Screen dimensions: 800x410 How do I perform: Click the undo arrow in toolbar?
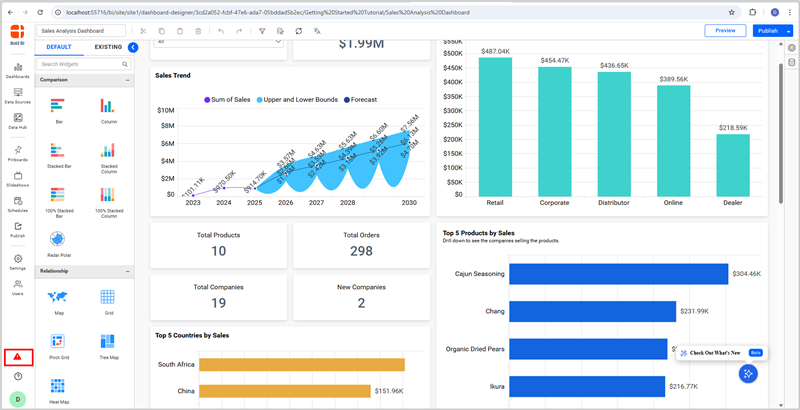tap(220, 31)
